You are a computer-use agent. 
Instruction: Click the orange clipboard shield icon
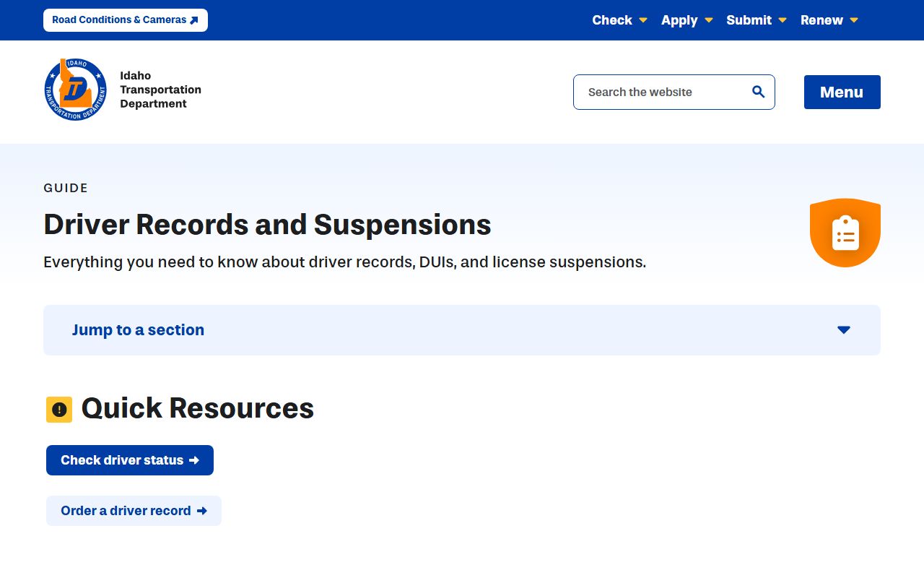coord(845,233)
